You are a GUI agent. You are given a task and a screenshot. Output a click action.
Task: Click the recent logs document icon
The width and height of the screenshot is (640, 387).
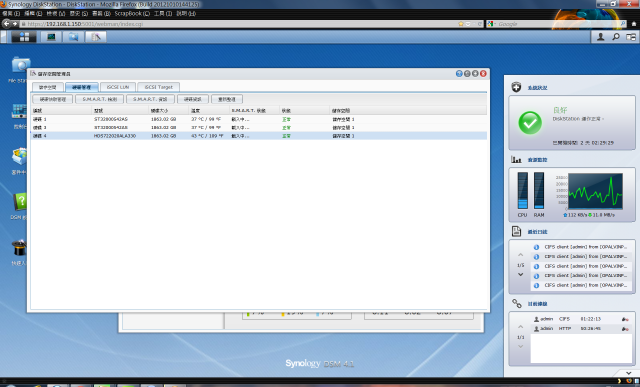[x=516, y=231]
